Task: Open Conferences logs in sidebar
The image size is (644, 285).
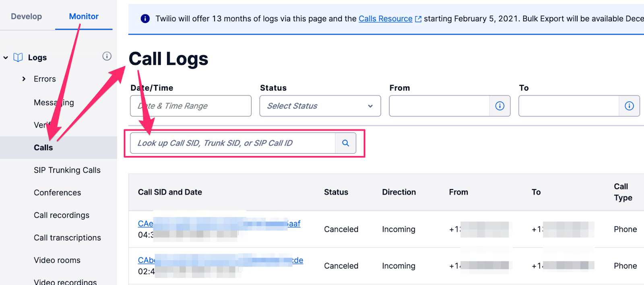Action: click(x=57, y=193)
